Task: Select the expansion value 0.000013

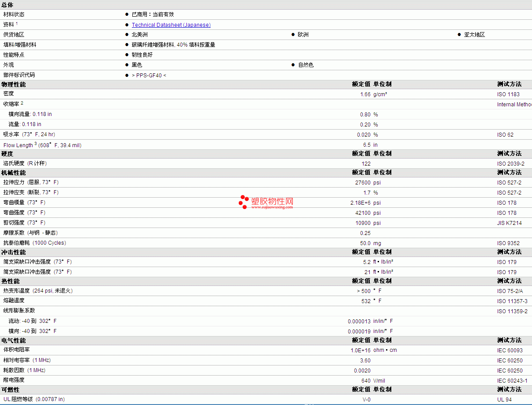Action: (x=359, y=322)
